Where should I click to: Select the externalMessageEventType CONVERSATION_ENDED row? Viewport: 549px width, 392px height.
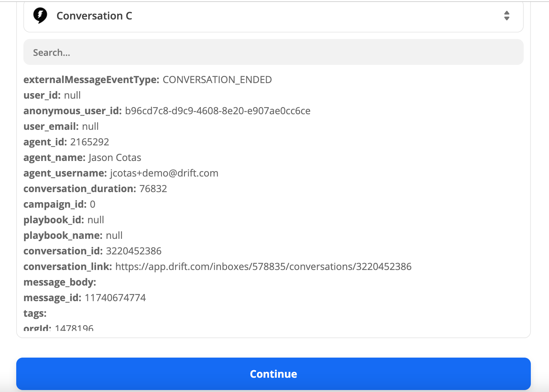148,80
